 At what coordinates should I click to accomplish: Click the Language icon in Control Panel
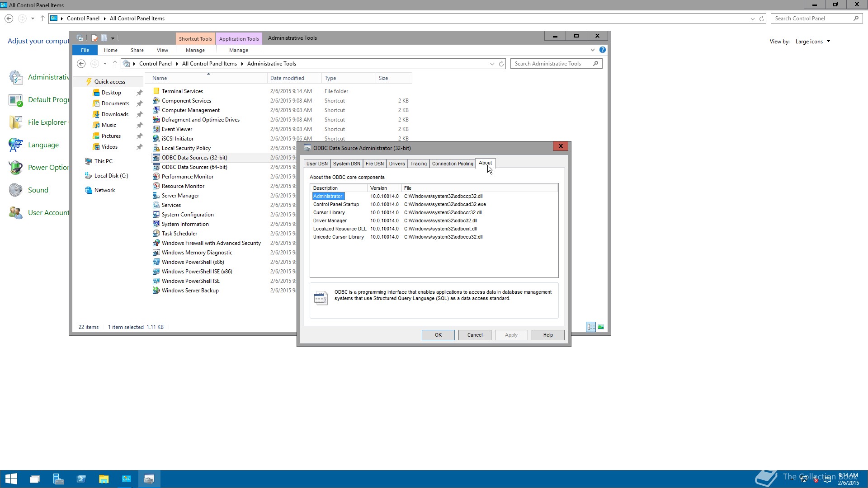click(x=15, y=145)
